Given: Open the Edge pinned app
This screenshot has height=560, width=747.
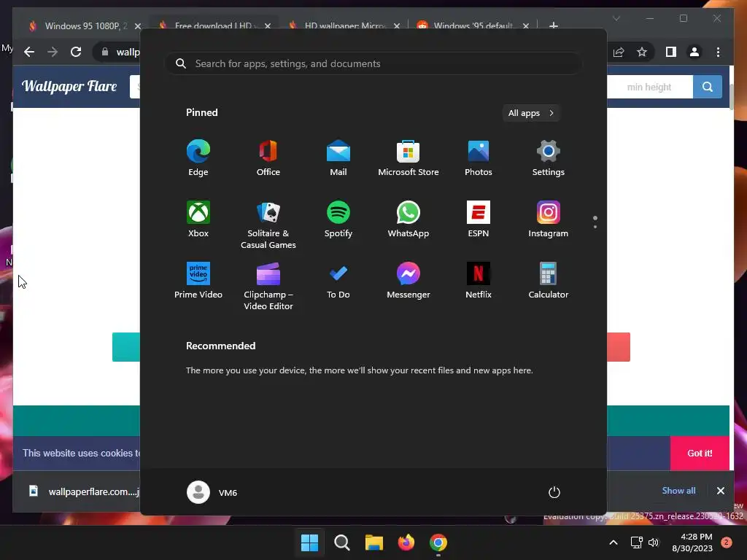Looking at the screenshot, I should [198, 158].
